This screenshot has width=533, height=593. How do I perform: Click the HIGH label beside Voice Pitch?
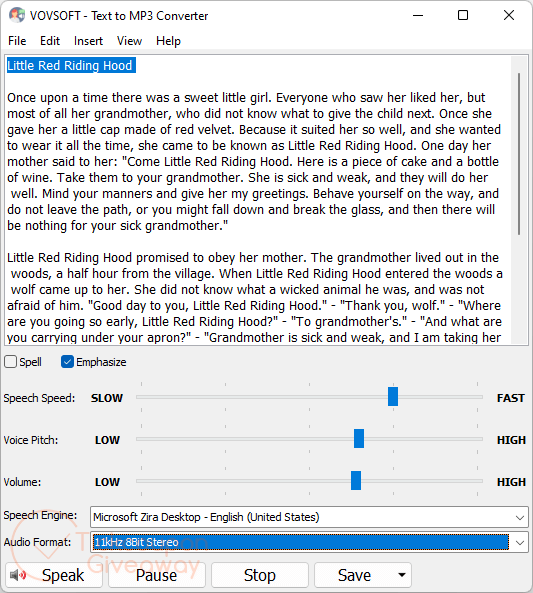[511, 440]
